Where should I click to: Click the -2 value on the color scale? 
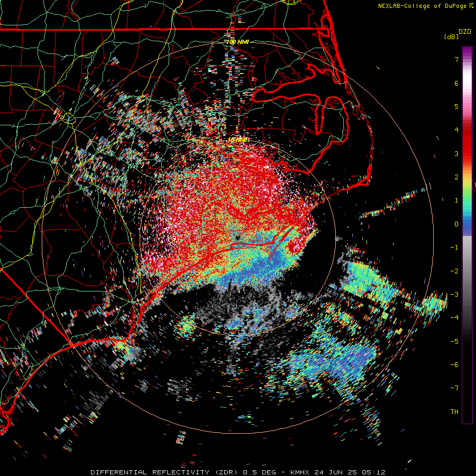point(454,271)
